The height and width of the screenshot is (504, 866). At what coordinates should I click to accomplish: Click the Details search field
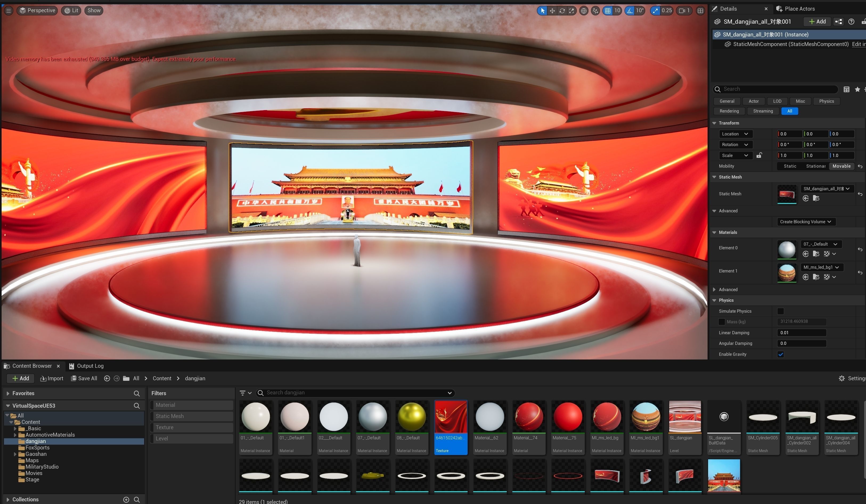pos(776,89)
